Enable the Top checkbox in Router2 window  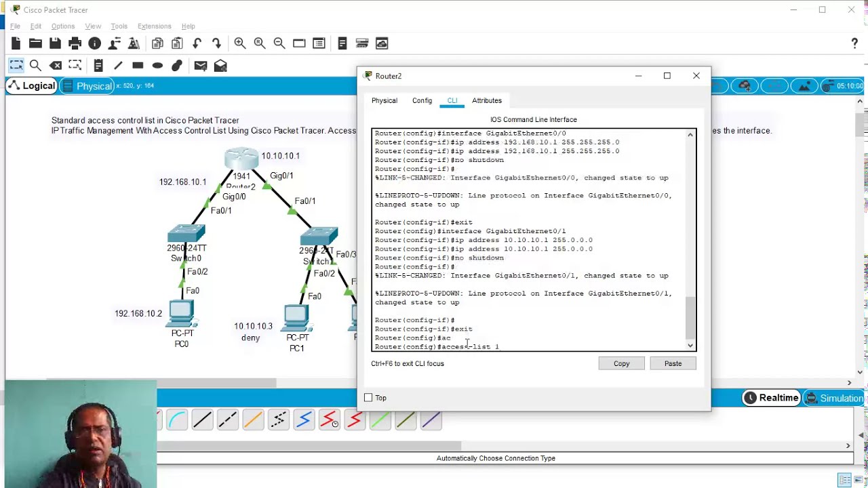point(368,398)
